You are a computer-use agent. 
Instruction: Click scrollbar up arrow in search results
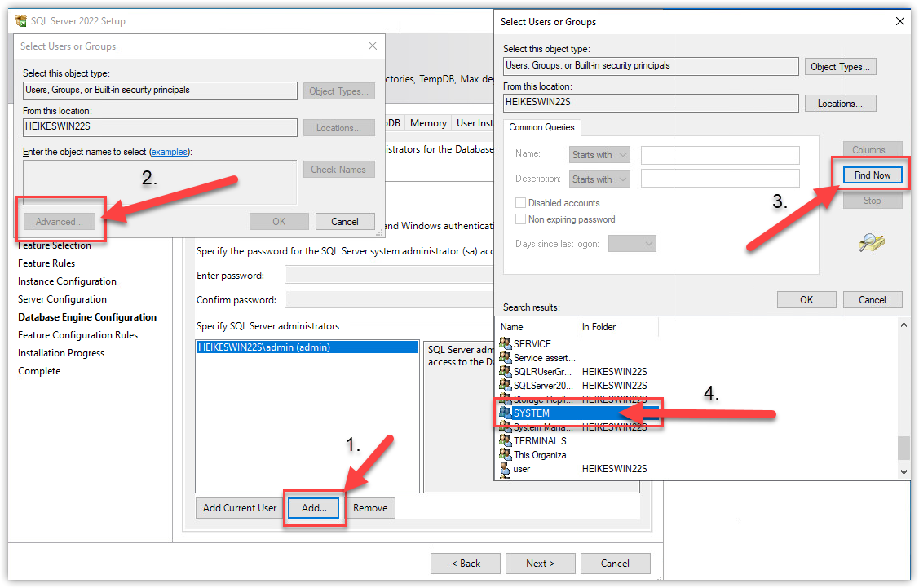click(x=904, y=325)
